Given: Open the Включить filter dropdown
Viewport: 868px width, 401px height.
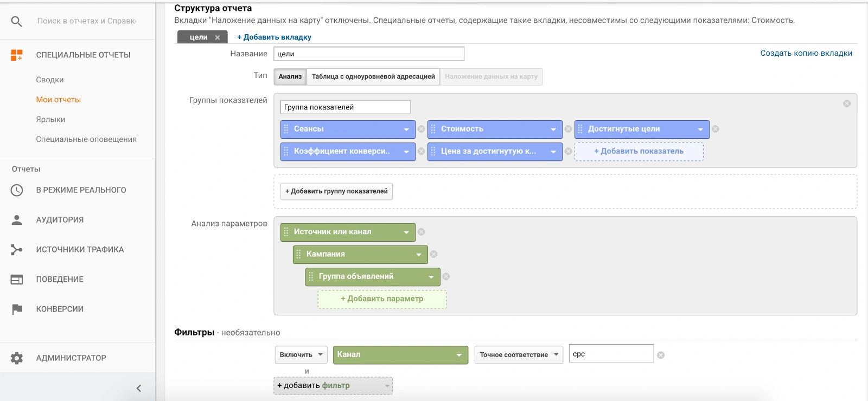Looking at the screenshot, I should tap(301, 355).
